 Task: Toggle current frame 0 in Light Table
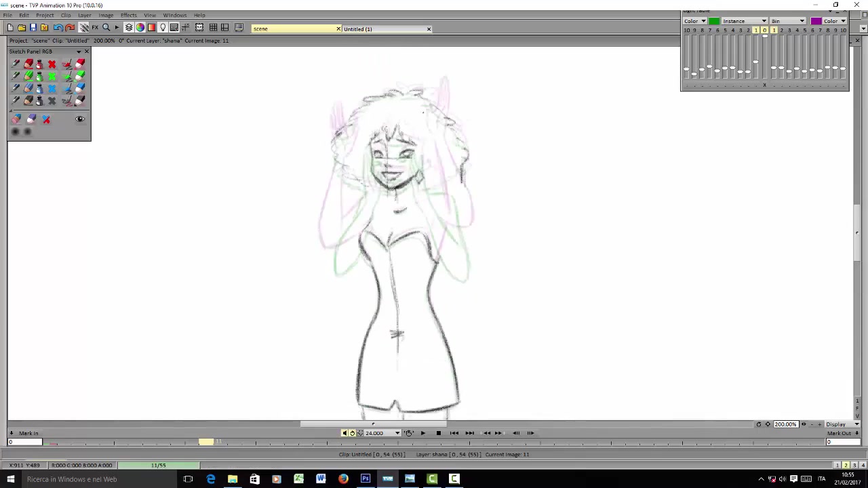coord(764,30)
